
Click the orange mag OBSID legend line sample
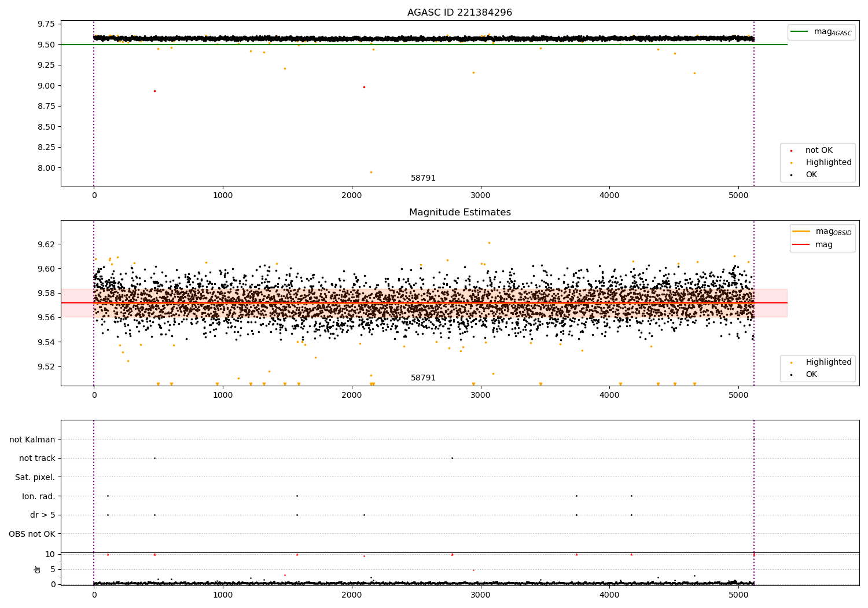[x=801, y=231]
